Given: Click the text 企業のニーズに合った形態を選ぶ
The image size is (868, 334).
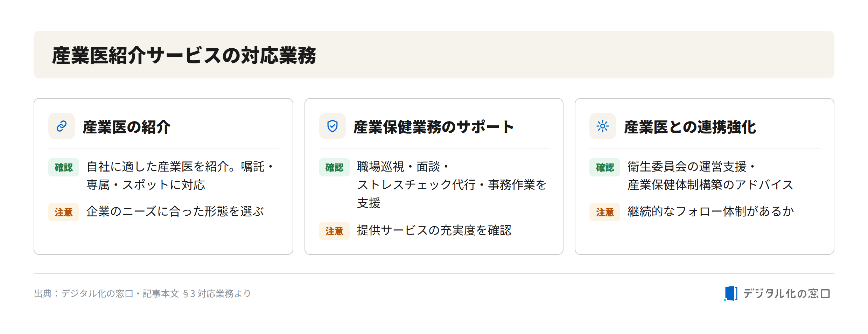Looking at the screenshot, I should click(175, 211).
